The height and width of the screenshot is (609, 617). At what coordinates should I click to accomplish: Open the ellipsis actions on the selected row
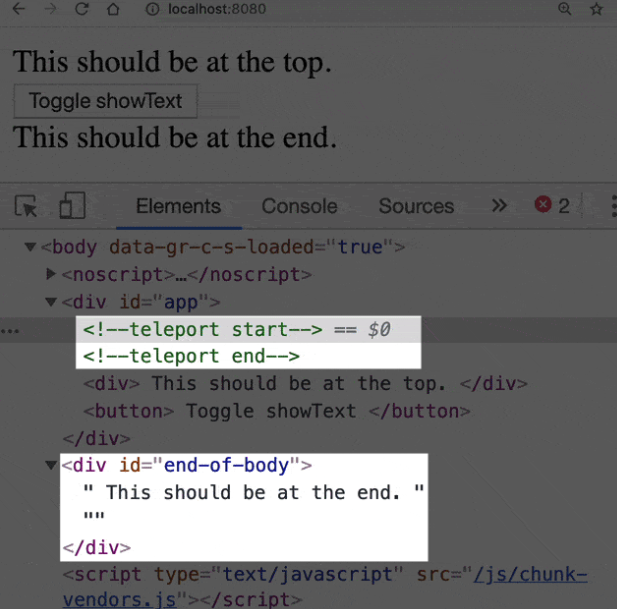click(x=10, y=331)
